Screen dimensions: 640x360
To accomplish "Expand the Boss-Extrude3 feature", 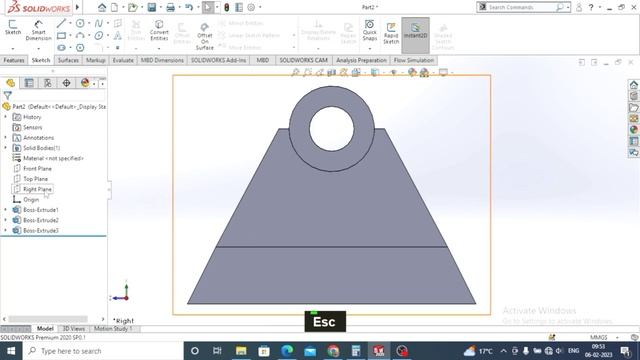I will click(6, 230).
